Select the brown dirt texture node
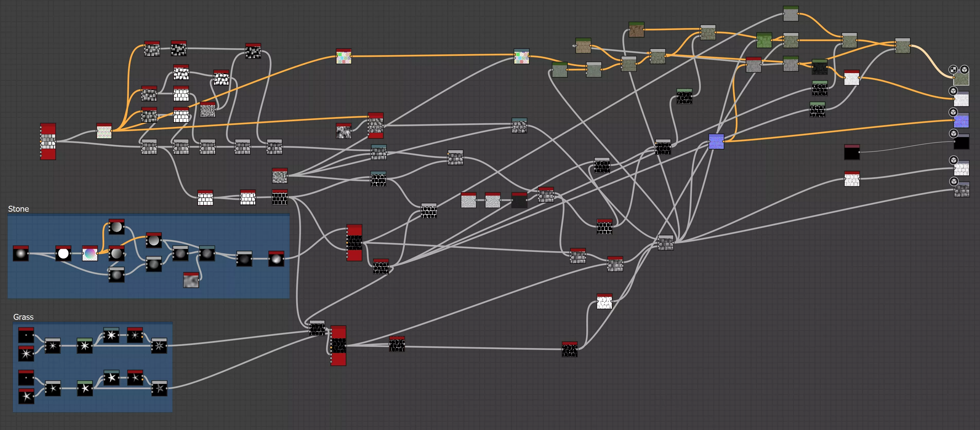Screen dimensions: 980x430 click(x=636, y=30)
